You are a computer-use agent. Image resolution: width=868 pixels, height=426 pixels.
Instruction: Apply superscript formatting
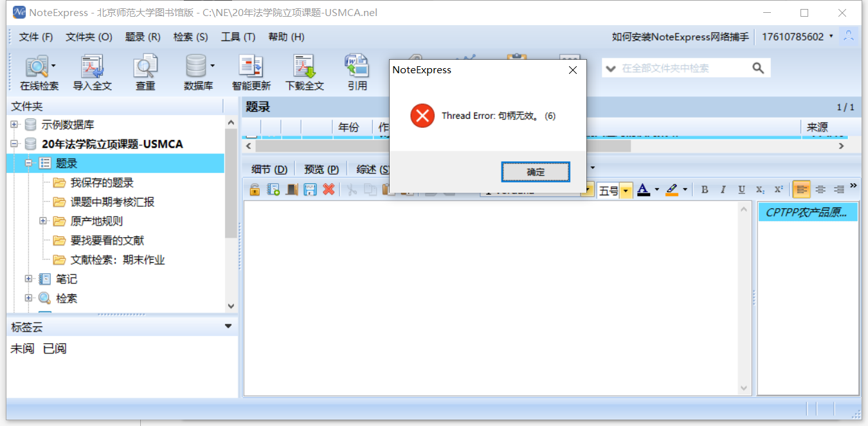pyautogui.click(x=779, y=190)
